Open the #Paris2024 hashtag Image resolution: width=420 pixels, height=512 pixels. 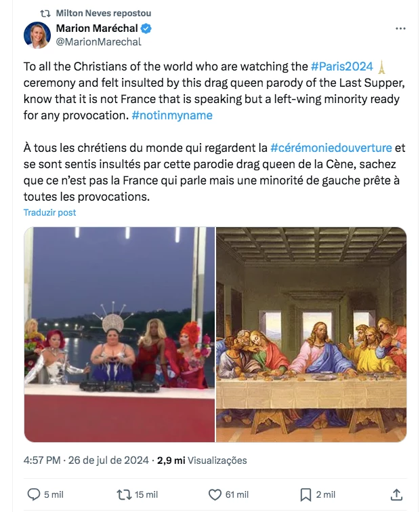342,66
